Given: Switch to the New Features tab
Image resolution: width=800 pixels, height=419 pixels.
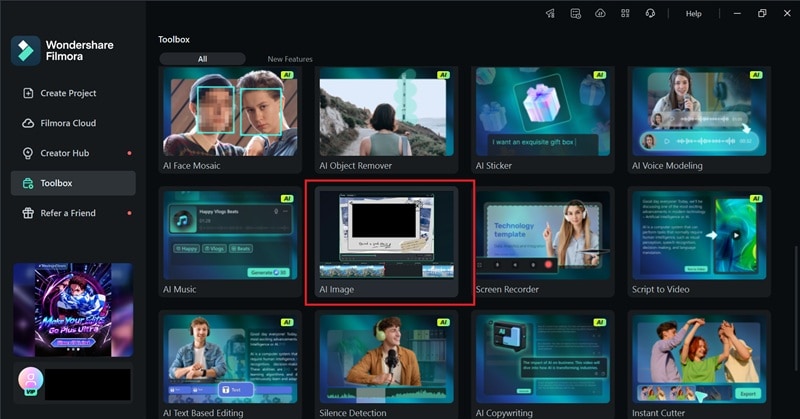Looking at the screenshot, I should coord(290,59).
